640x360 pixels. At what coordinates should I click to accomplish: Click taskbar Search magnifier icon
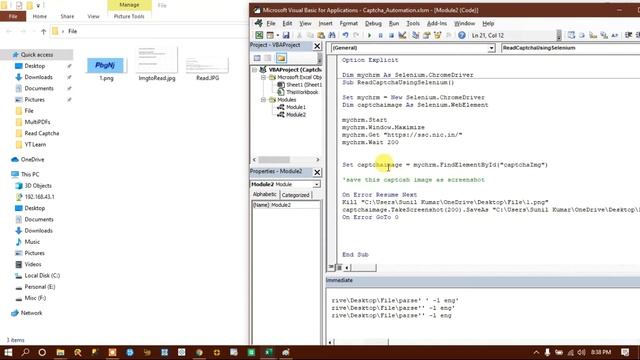coord(25,352)
